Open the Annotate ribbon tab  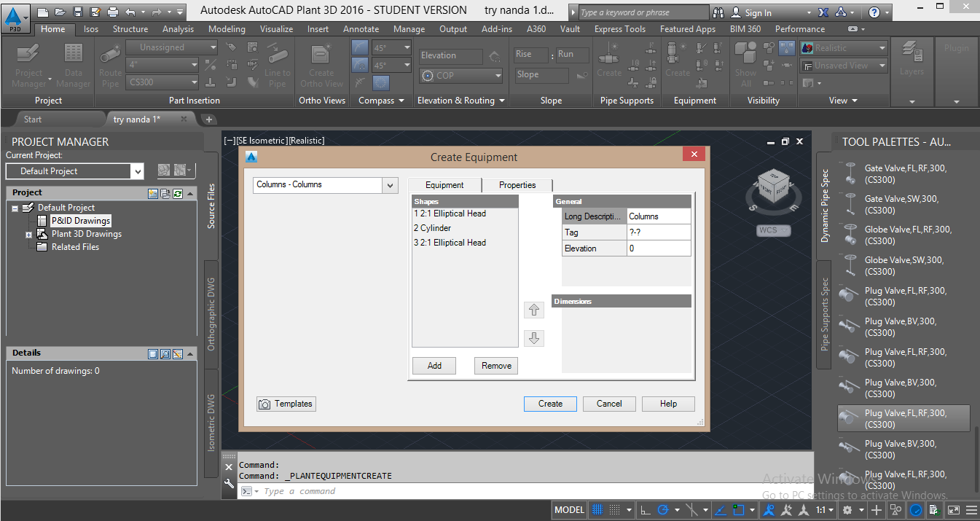point(361,28)
